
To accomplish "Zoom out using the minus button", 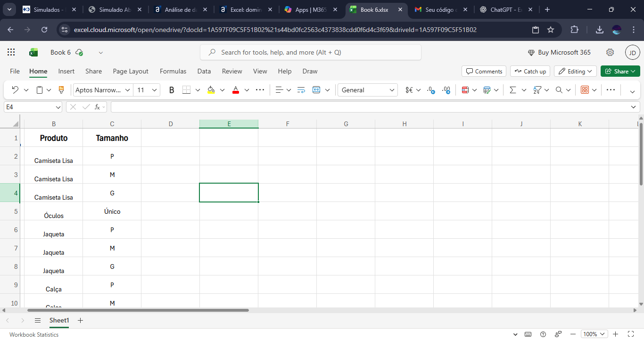I will 573,334.
